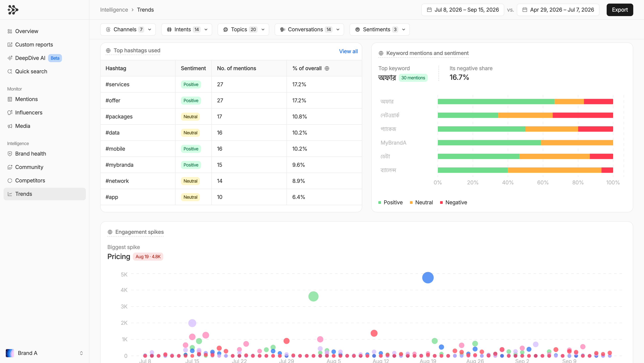Click the Community sidebar icon
The image size is (644, 363).
(x=10, y=167)
